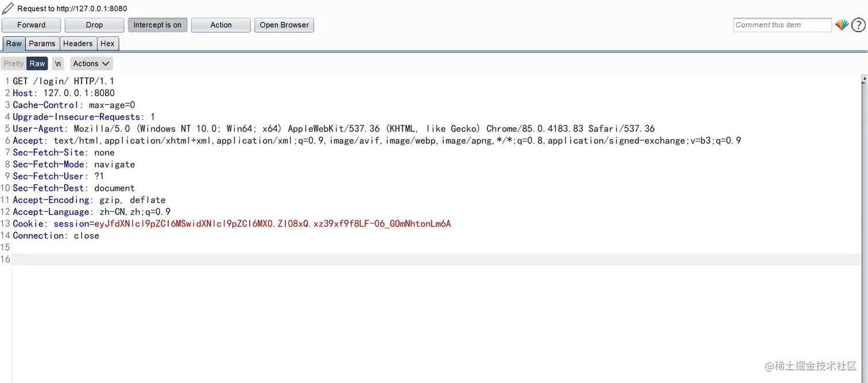Click the Upgrade-Insecure-Requests header line
Image resolution: width=868 pixels, height=383 pixels.
(84, 117)
